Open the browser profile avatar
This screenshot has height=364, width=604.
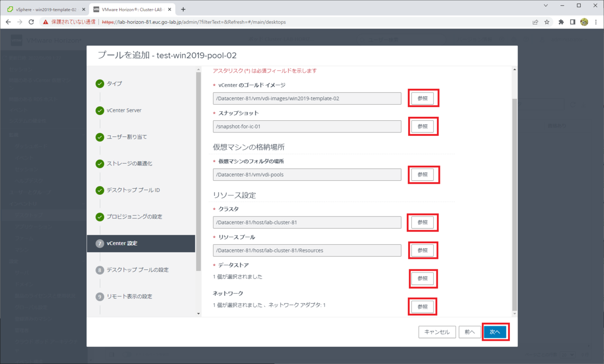[584, 22]
